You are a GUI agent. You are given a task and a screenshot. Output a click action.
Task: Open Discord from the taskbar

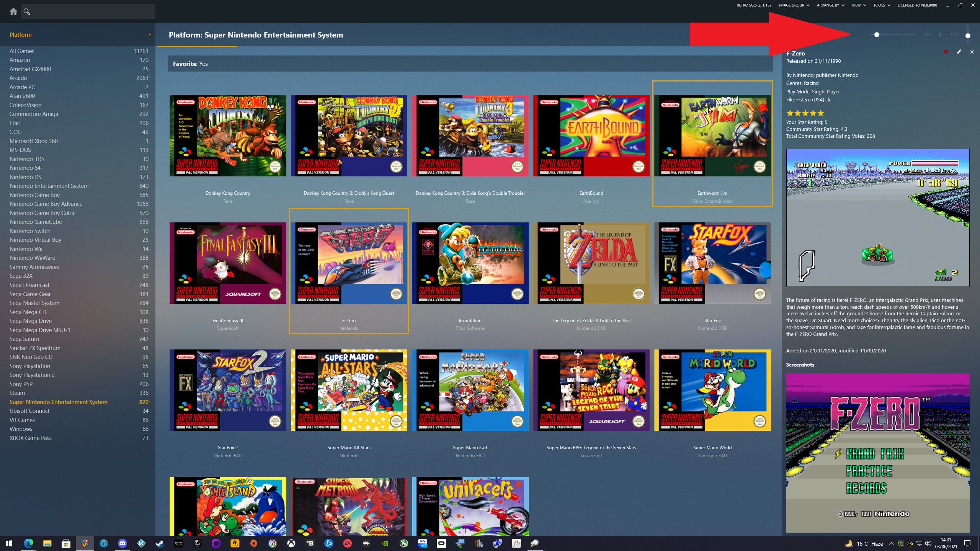tap(122, 543)
